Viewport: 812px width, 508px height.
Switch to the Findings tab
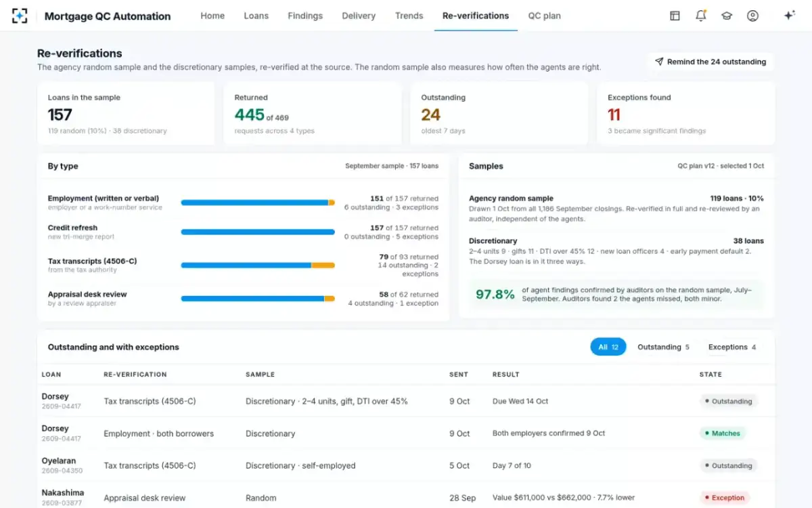305,16
